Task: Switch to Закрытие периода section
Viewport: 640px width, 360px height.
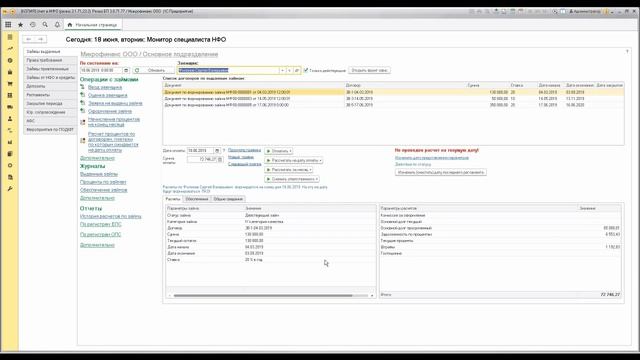Action: 50,104
